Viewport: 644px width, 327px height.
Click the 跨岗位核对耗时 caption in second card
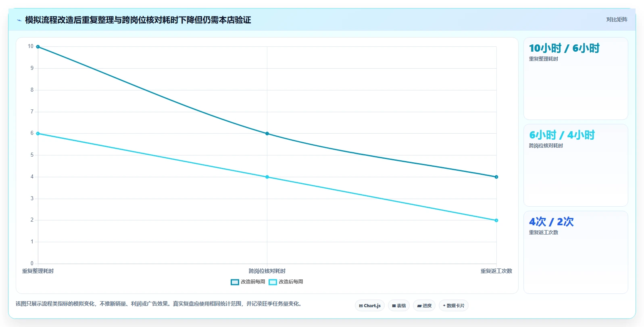546,146
